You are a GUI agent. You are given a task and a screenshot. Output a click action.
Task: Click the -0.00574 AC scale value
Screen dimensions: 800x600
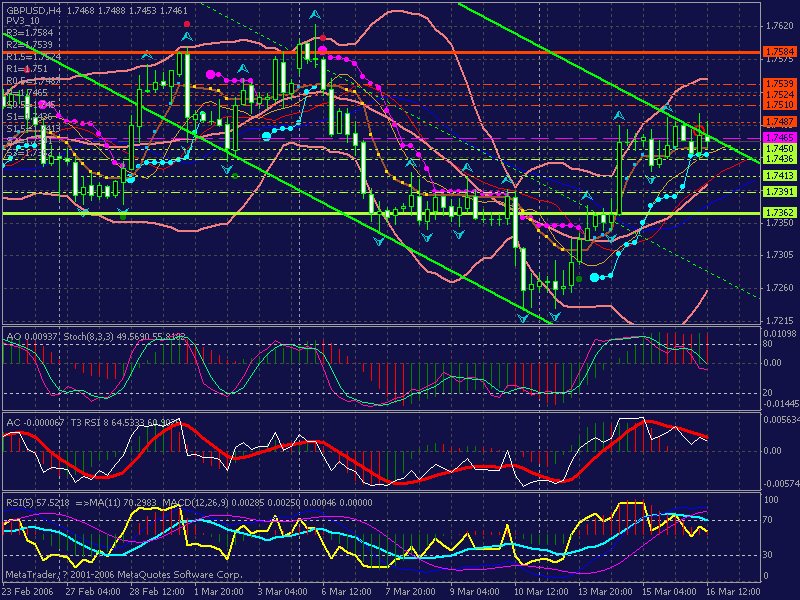(781, 483)
